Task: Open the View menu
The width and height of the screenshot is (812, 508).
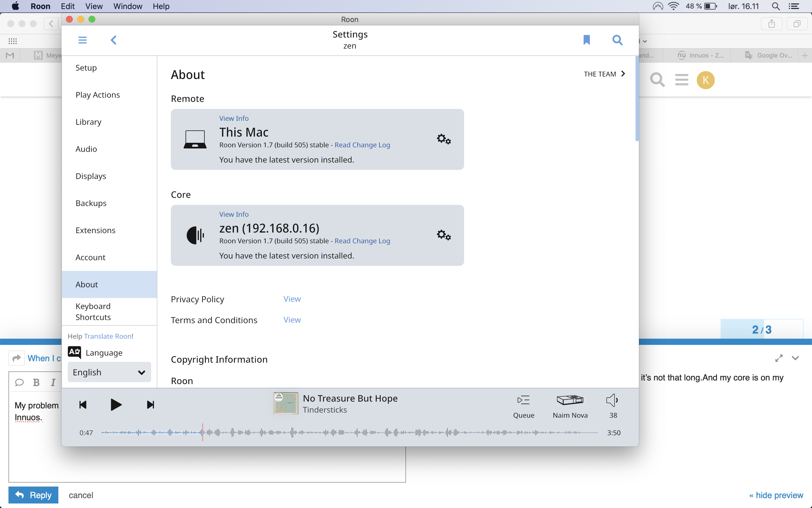Action: [x=94, y=6]
